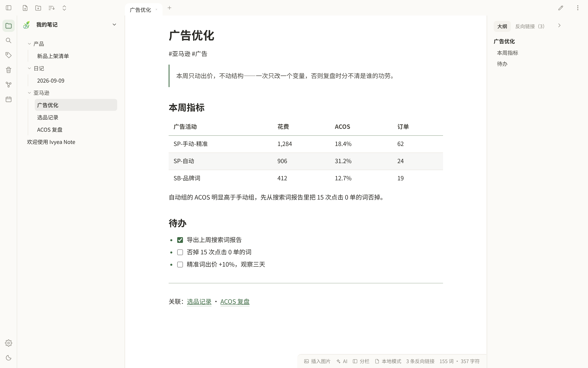Open the 新品上架清单 note in the tree
The height and width of the screenshot is (368, 588).
point(76,56)
